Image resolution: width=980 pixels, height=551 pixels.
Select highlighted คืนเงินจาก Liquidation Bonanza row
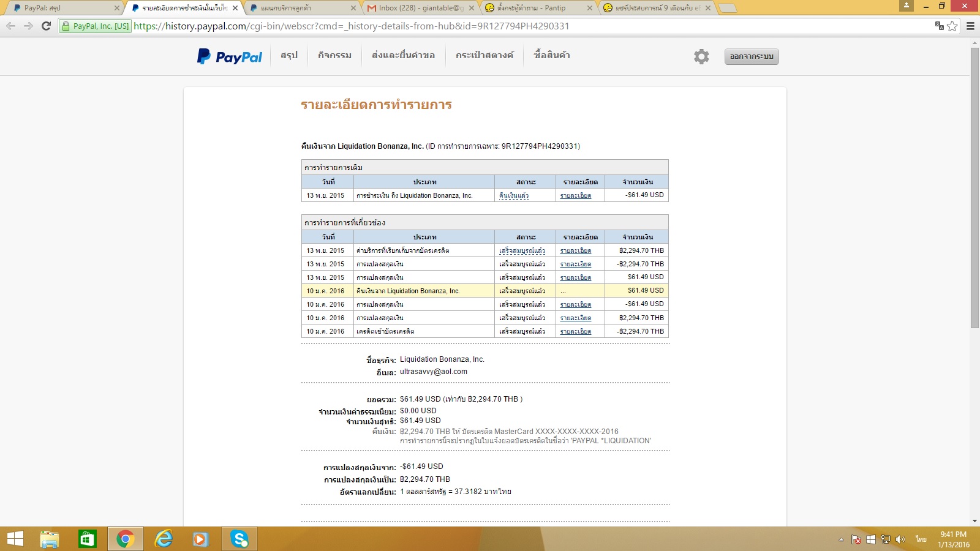coord(484,291)
